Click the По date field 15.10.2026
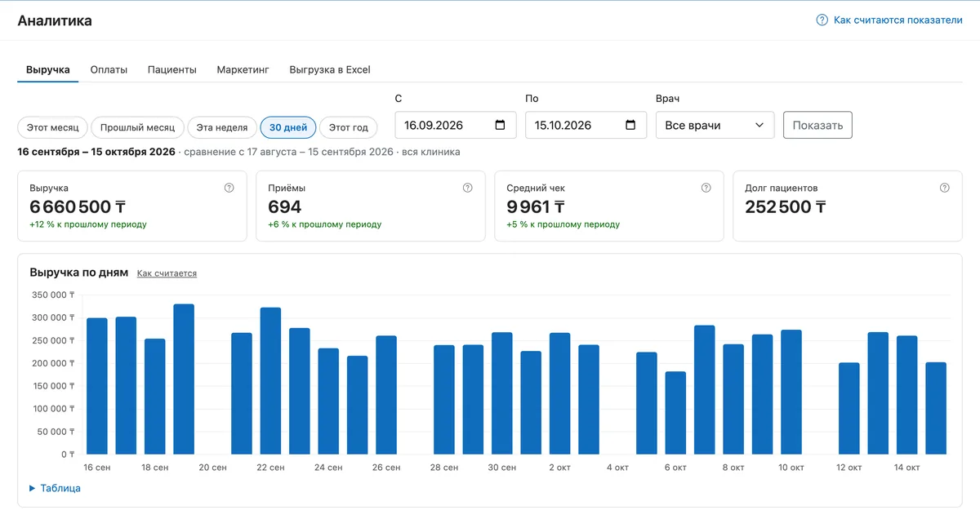980x519 pixels. tap(586, 125)
